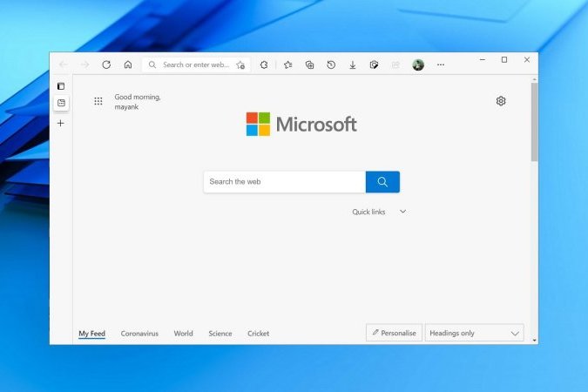Click the Personalise button
This screenshot has width=588, height=392.
tap(394, 333)
